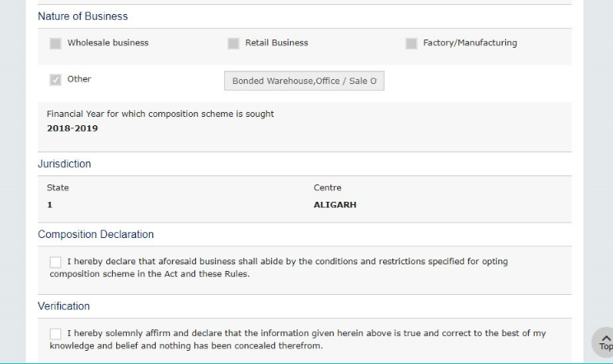Tick the Retail Business checkbox
This screenshot has height=364, width=613.
tap(233, 44)
